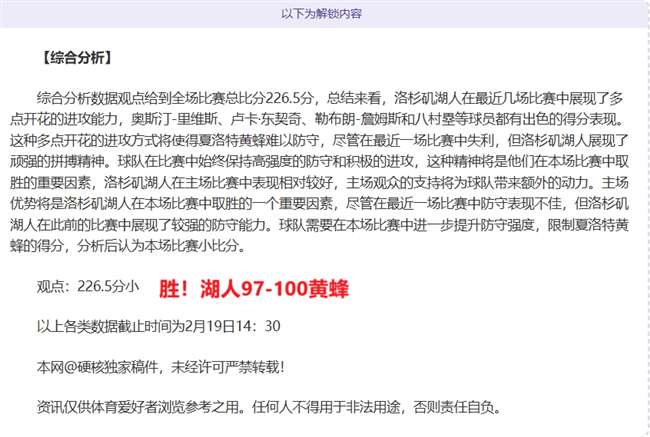Image resolution: width=650 pixels, height=437 pixels.
Task: Click paragraph line starting 胜的重要因素
Action: 319,182
